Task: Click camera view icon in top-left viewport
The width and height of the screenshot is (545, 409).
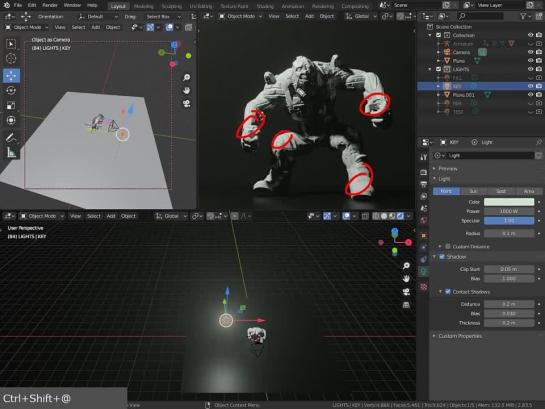Action: point(187,104)
